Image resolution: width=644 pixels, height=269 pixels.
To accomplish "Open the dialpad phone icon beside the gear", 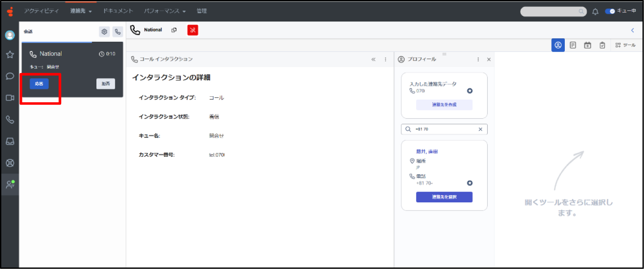I will [118, 31].
